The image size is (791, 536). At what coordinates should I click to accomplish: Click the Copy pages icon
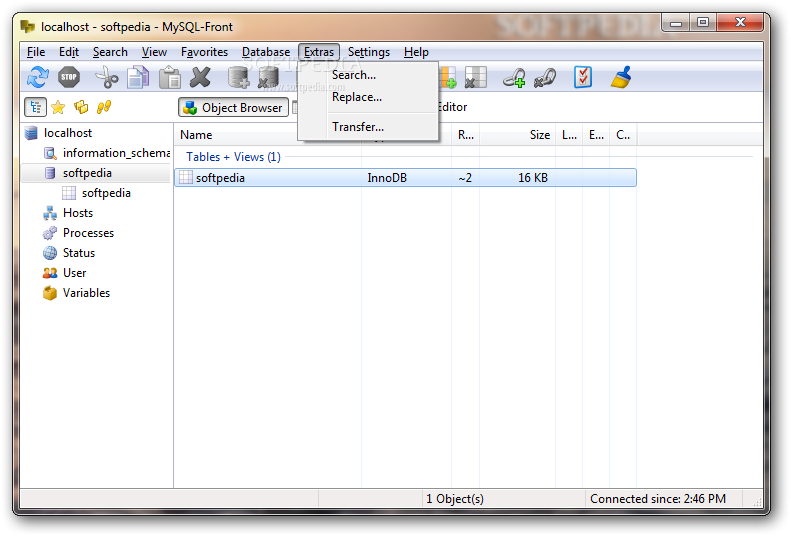click(x=138, y=78)
